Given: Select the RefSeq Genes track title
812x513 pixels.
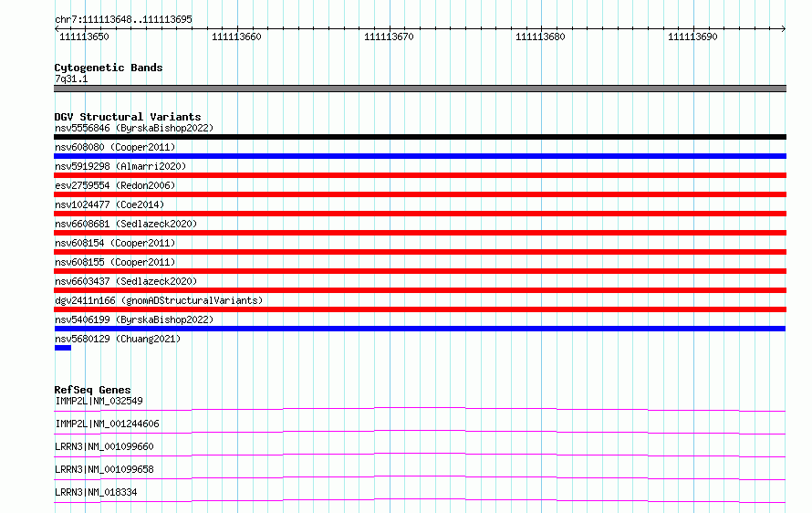Looking at the screenshot, I should (x=92, y=390).
